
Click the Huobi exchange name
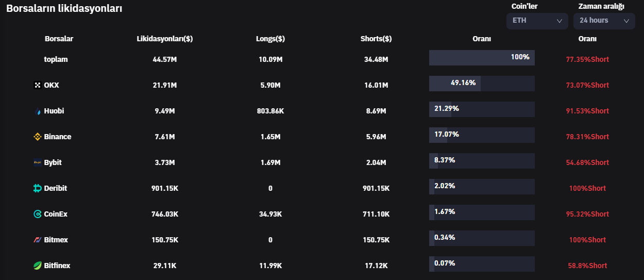click(54, 111)
